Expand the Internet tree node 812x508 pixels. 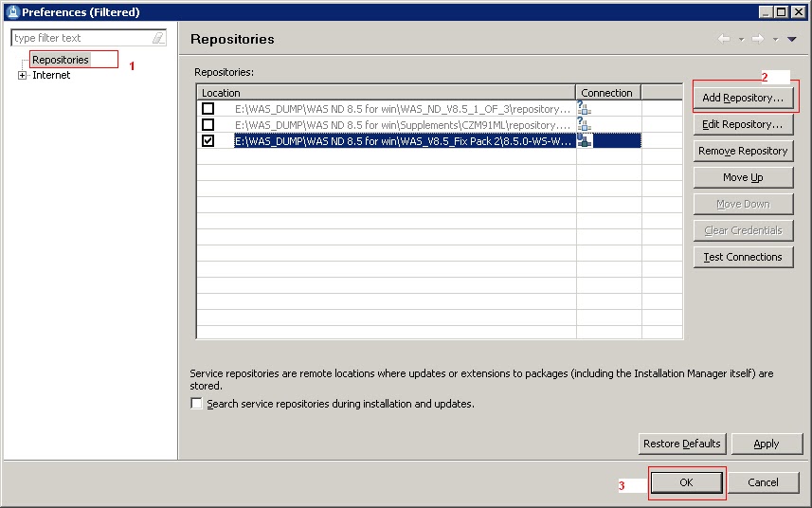(x=22, y=76)
